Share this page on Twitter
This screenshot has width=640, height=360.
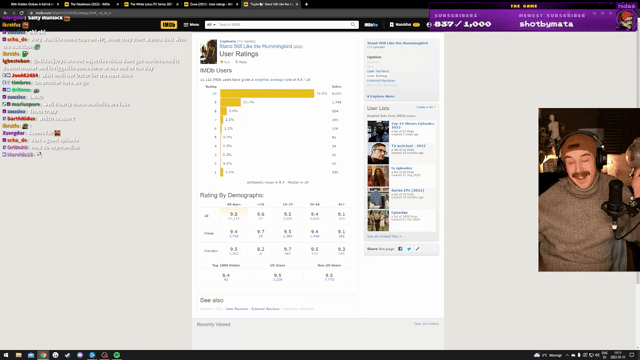point(409,249)
